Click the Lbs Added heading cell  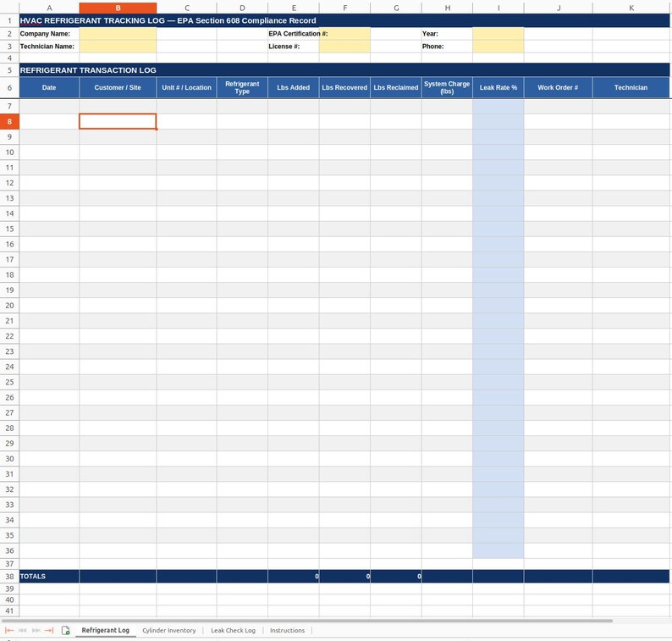[x=294, y=87]
